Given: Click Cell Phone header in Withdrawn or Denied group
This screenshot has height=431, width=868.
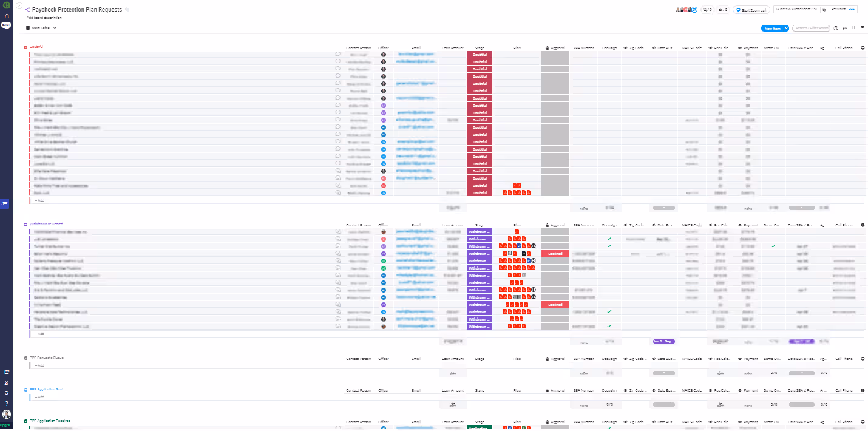Looking at the screenshot, I should [x=844, y=225].
